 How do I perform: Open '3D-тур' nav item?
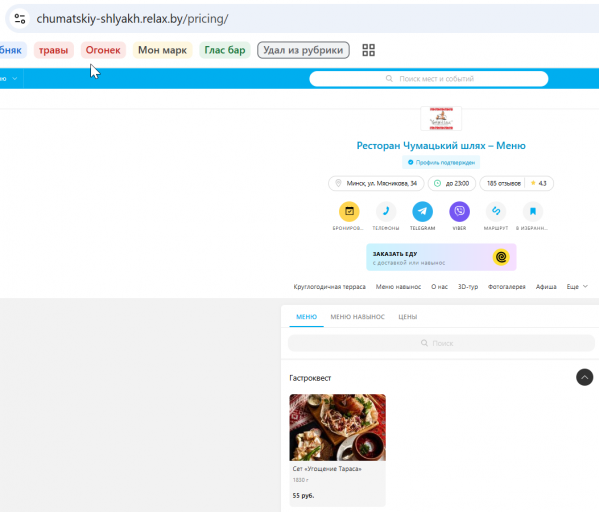468,287
